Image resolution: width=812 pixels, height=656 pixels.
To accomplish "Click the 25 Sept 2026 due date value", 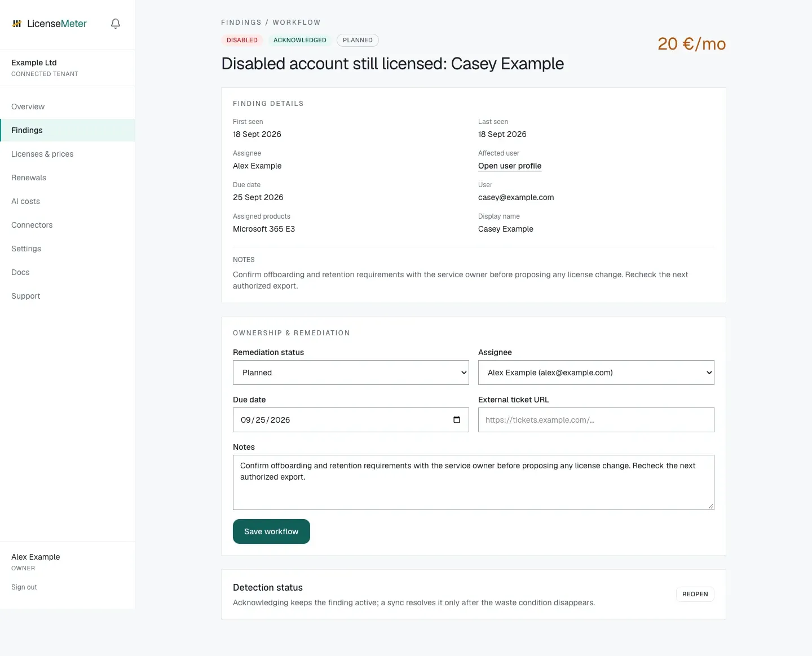I will coord(258,197).
